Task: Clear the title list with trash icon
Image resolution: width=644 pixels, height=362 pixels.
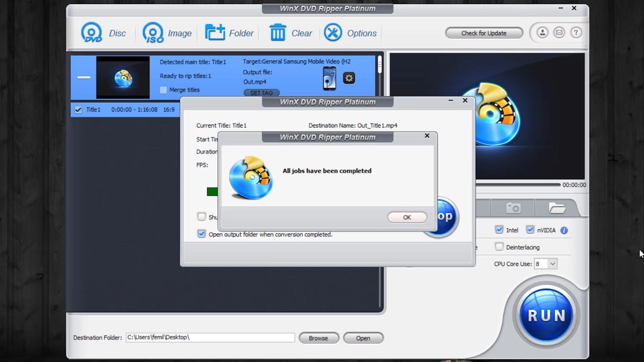Action: 277,33
